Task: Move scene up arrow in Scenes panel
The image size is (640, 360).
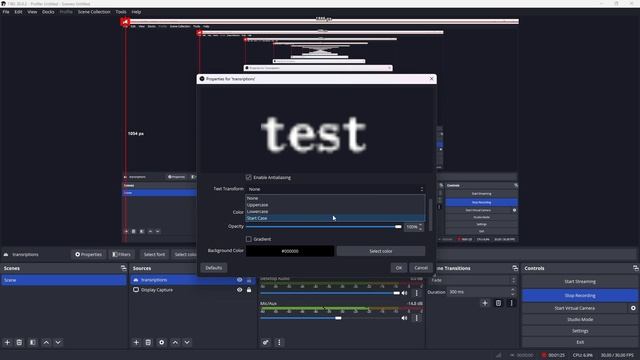Action: (46, 342)
